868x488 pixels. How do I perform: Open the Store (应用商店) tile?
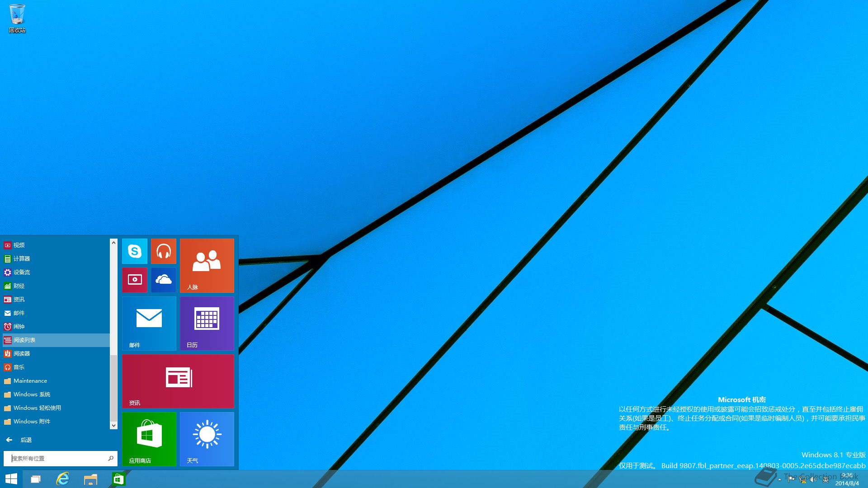tap(149, 439)
